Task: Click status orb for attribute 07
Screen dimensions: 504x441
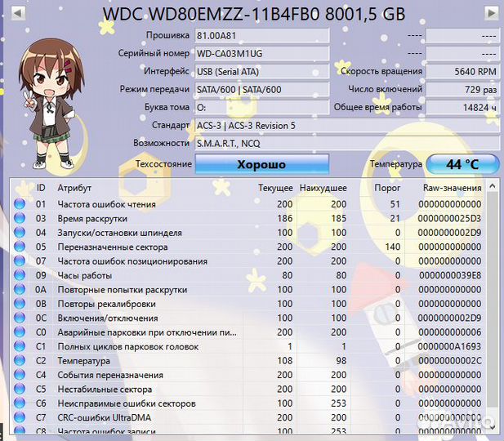Action: coord(20,261)
